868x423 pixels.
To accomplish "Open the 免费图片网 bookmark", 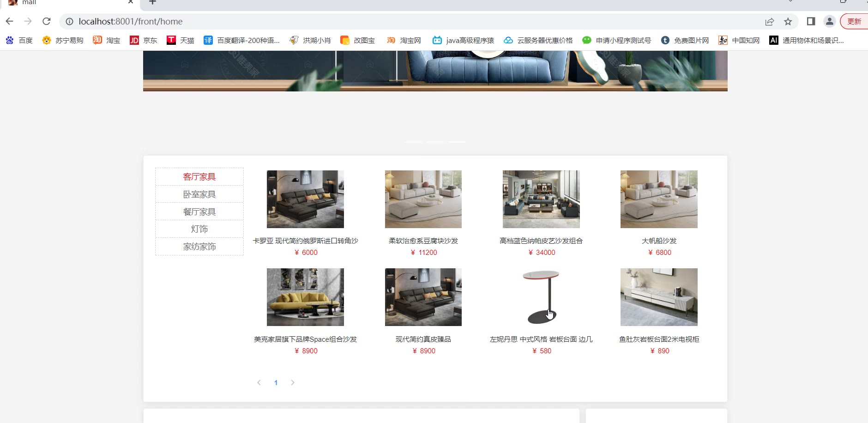I will 685,41.
